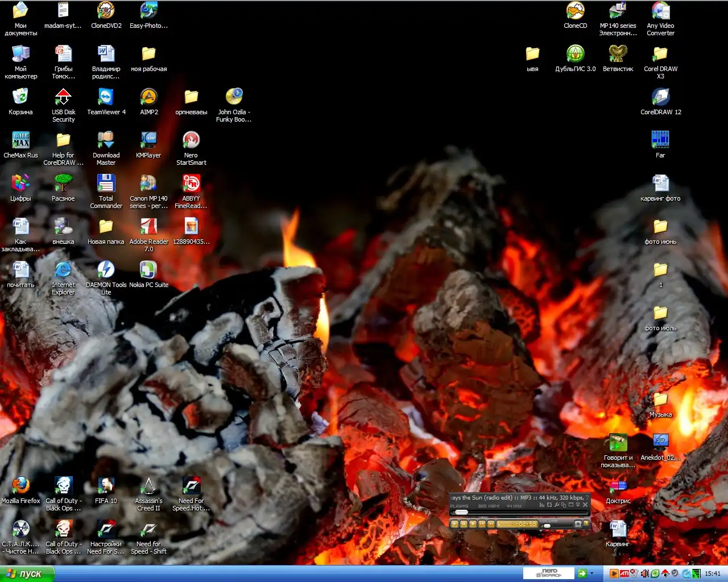
Task: Open the KMPlayer desktop shortcut
Action: [x=148, y=140]
